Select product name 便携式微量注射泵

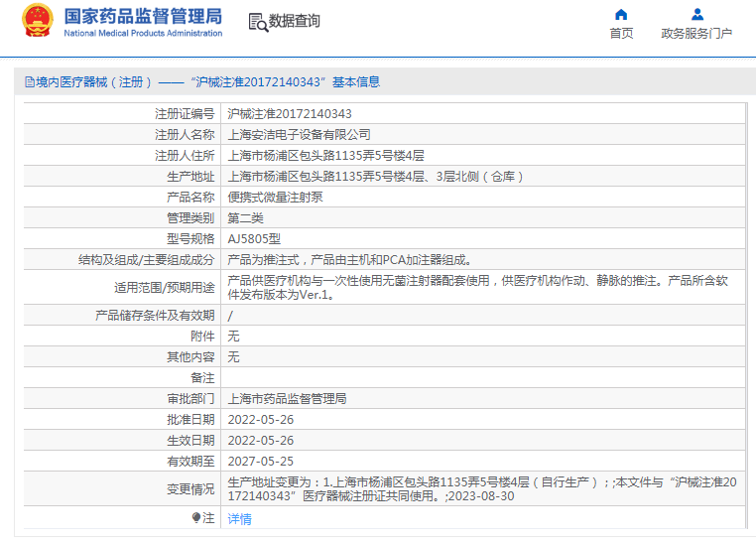(275, 198)
